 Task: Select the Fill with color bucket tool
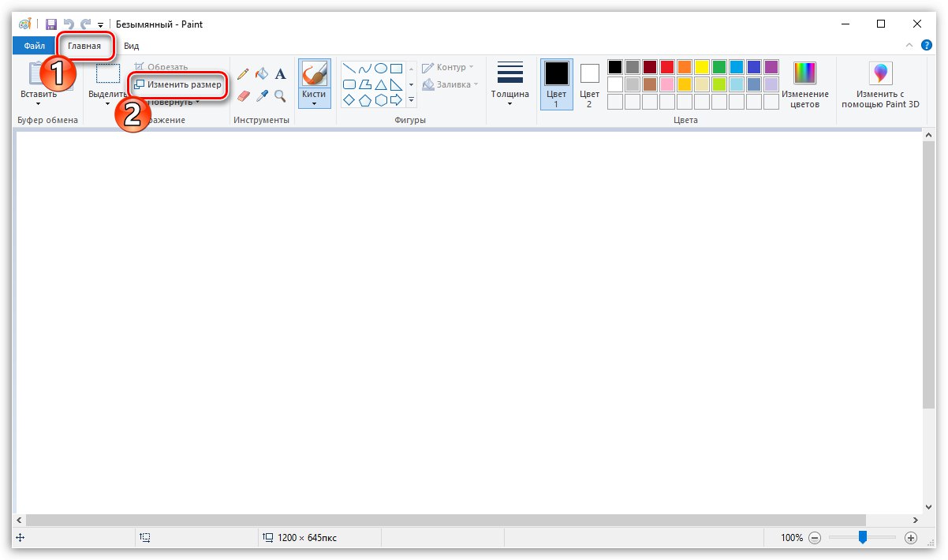[261, 73]
